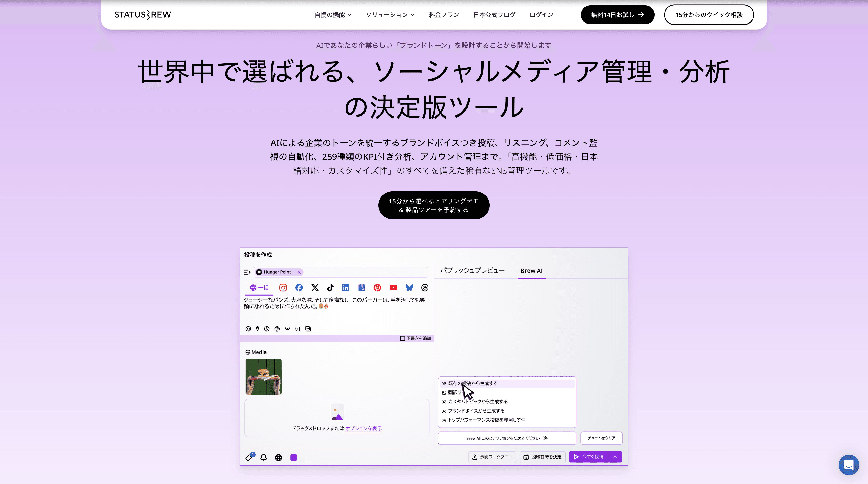The width and height of the screenshot is (868, 484).
Task: Open the 料金プラン menu item
Action: (x=444, y=15)
